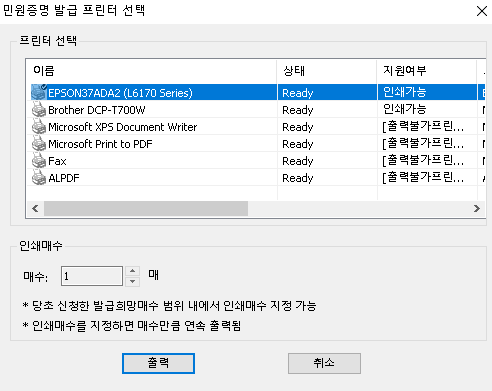Click the EPSON37ADA2 printer icon
This screenshot has width=492, height=391.
click(39, 92)
